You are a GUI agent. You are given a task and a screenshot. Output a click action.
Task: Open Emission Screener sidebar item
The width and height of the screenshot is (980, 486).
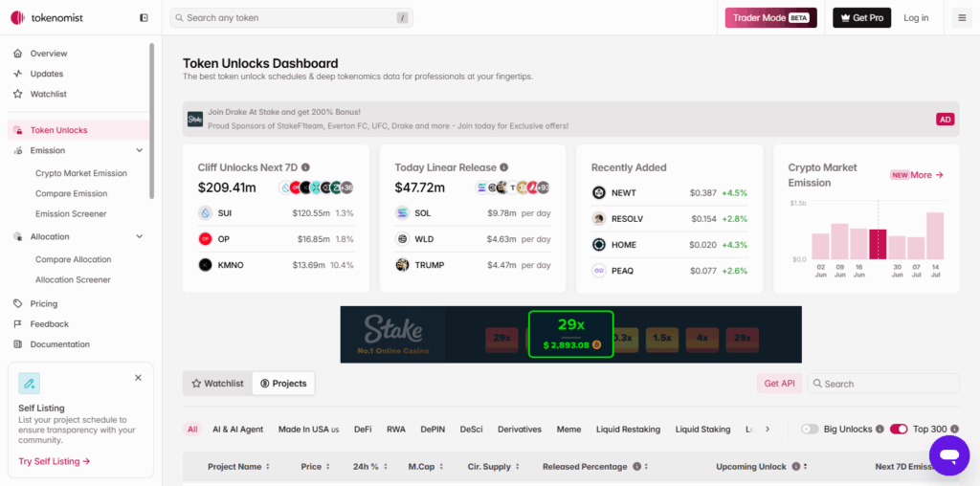pyautogui.click(x=71, y=213)
